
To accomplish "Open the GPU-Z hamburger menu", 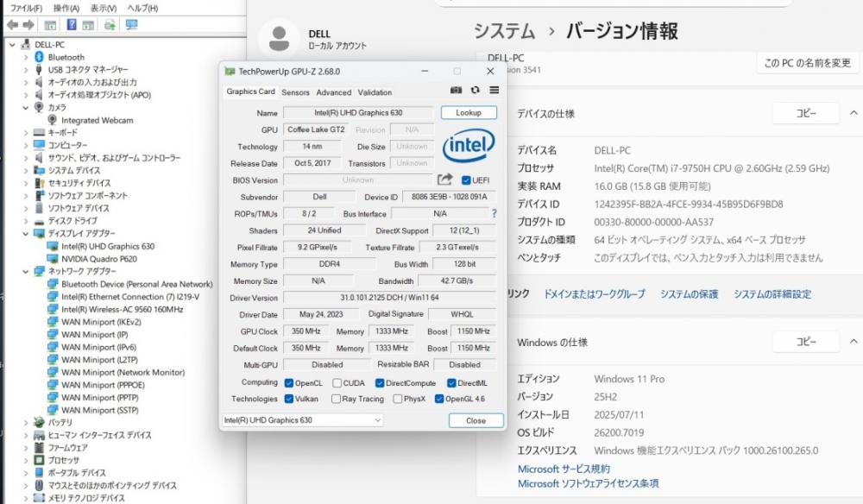I will (494, 91).
